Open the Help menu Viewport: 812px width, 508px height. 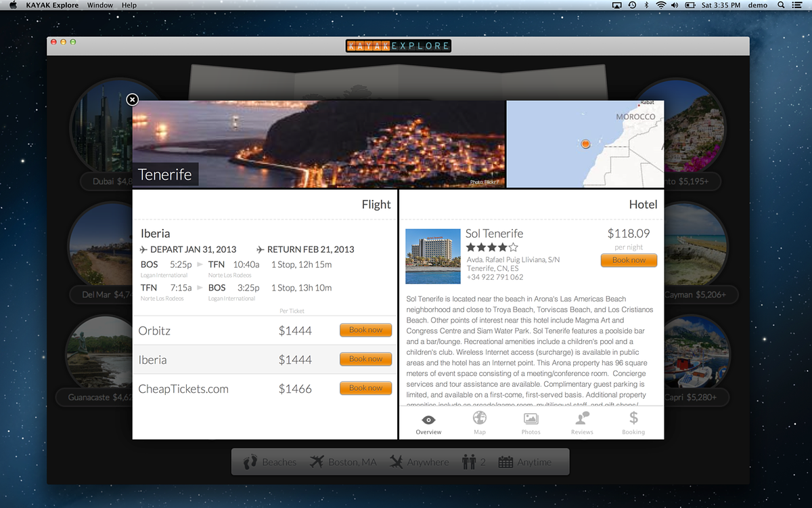point(129,5)
